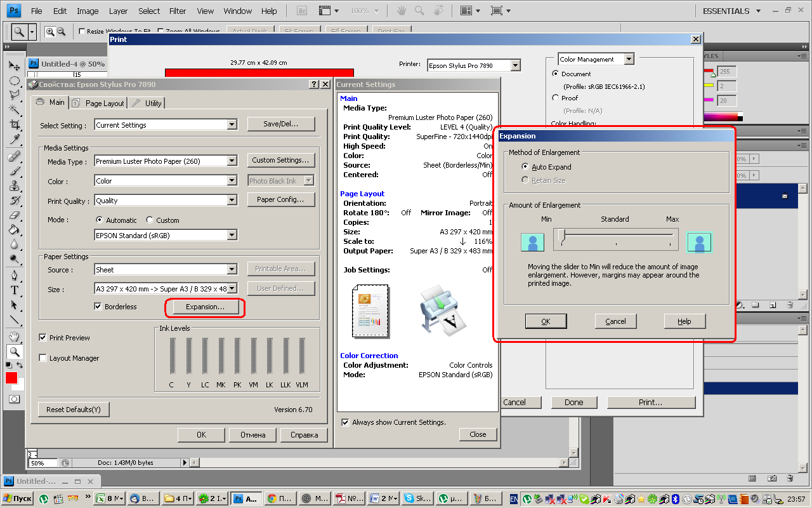Open the File menu
The height and width of the screenshot is (508, 812).
pyautogui.click(x=37, y=11)
